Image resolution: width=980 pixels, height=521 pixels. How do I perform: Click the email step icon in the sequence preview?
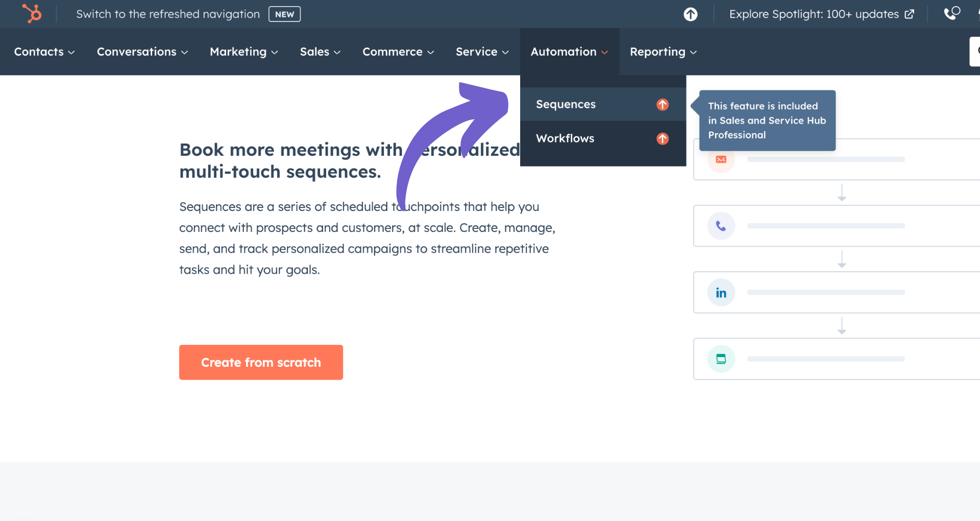pyautogui.click(x=721, y=159)
